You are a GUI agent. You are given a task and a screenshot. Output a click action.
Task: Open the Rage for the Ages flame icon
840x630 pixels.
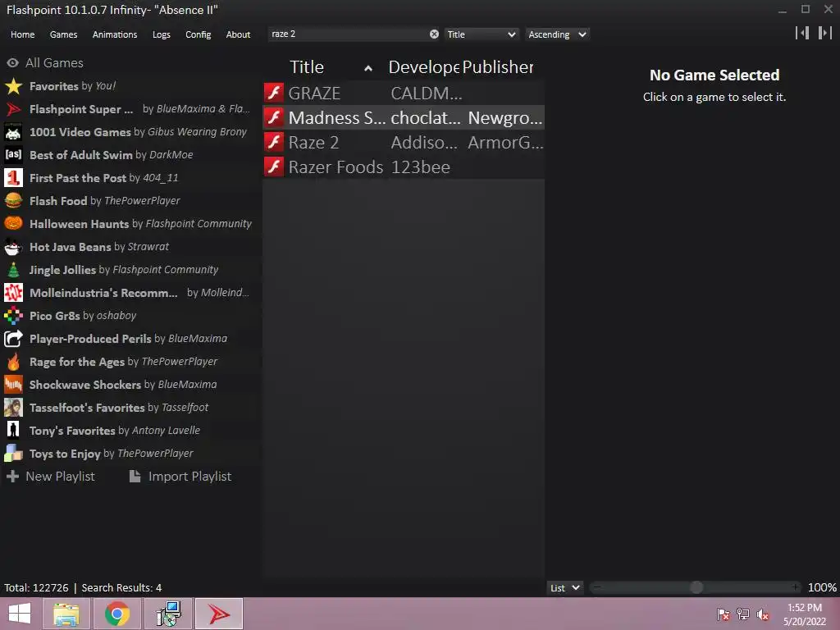(13, 362)
